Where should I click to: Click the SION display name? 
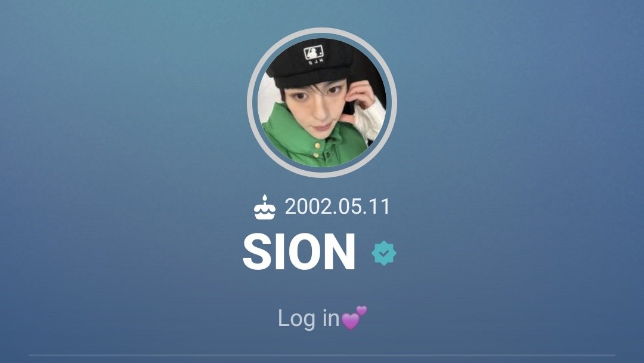click(x=299, y=251)
